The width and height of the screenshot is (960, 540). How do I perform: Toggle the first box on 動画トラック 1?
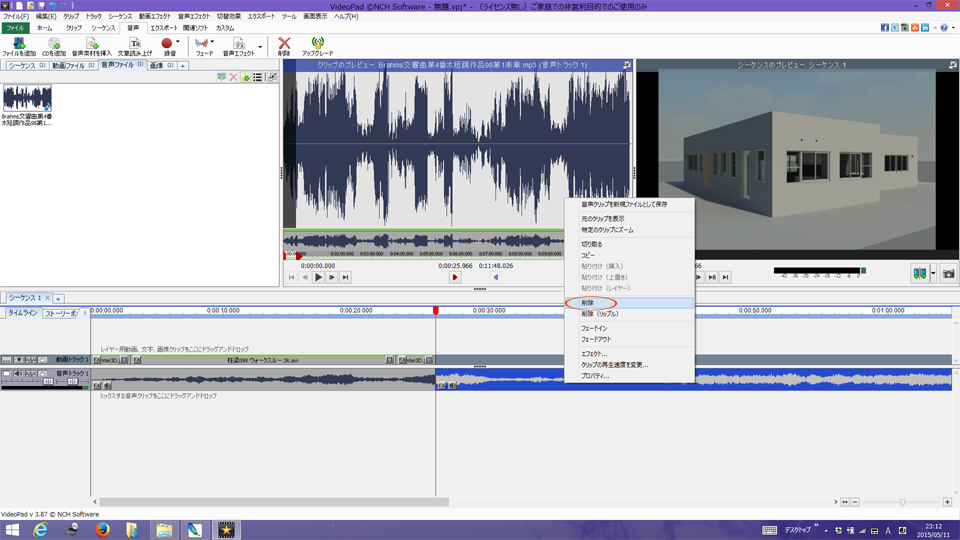coord(6,360)
